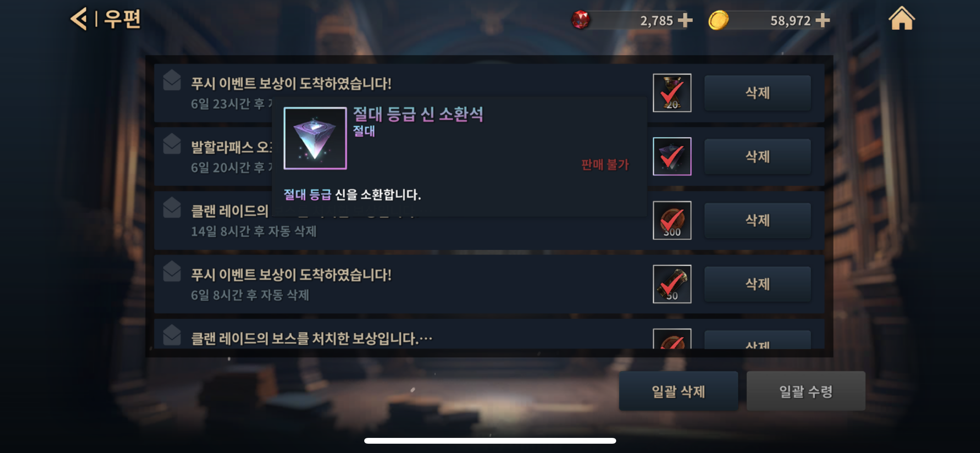This screenshot has height=453, width=980.
Task: Open the coin reward icon showing 300
Action: [x=672, y=220]
